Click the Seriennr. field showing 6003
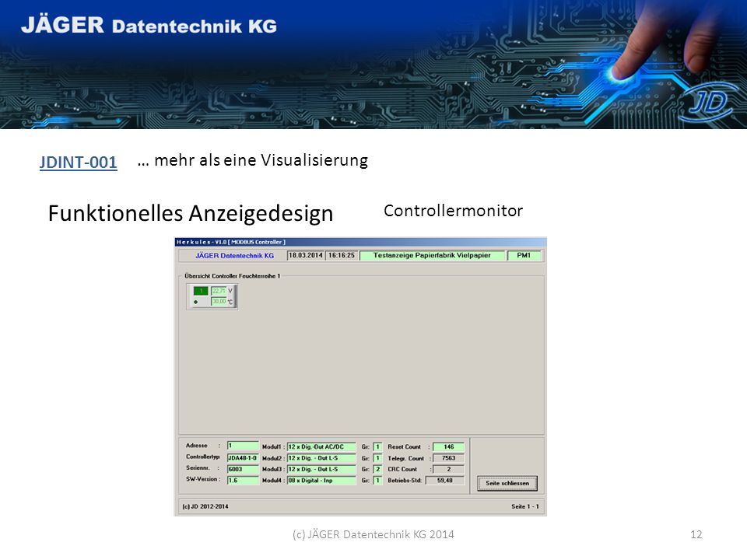 (243, 469)
